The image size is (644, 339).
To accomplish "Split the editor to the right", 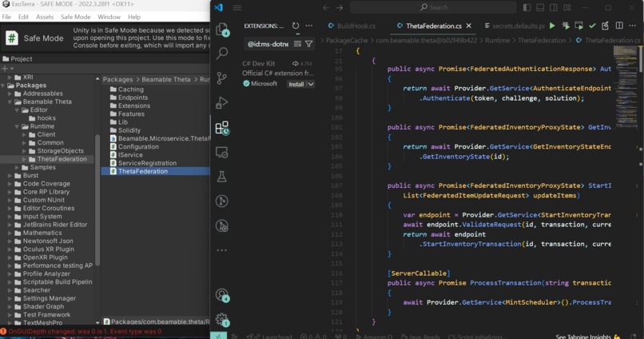I will pos(619,26).
